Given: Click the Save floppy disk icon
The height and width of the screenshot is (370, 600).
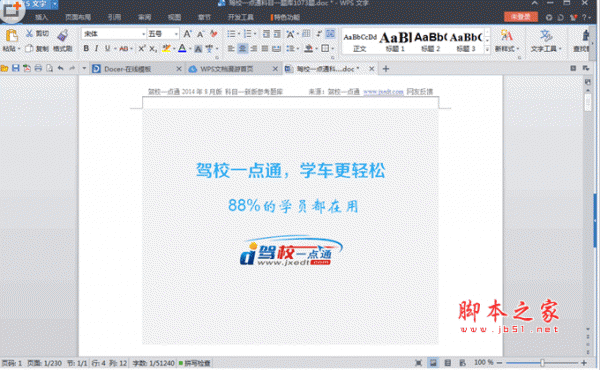Looking at the screenshot, I should click(x=15, y=68).
